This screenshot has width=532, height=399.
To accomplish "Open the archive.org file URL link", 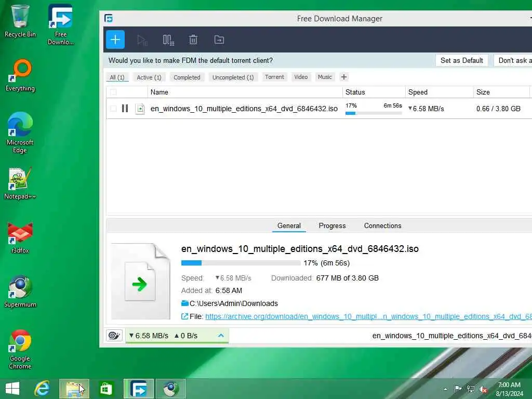I will [x=368, y=316].
